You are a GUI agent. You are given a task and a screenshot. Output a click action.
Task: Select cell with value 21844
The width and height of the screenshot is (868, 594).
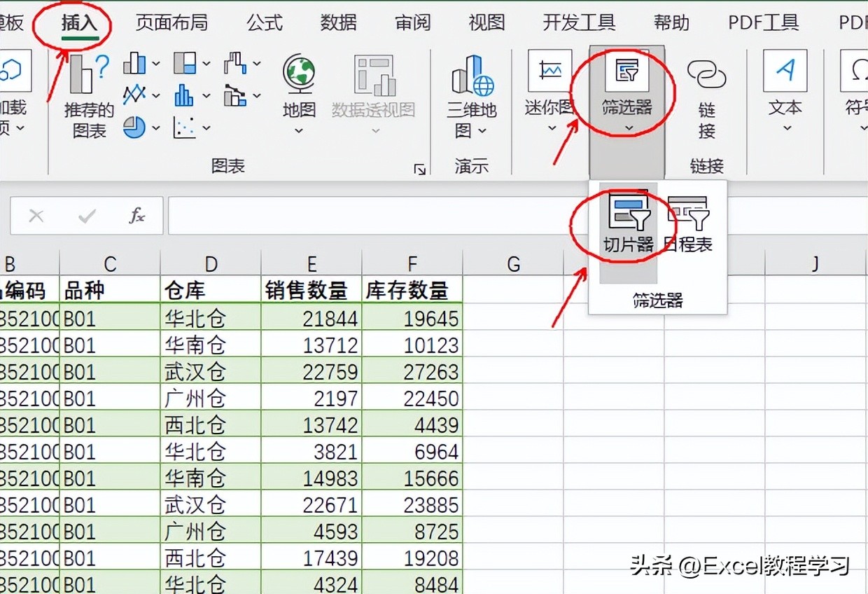311,318
